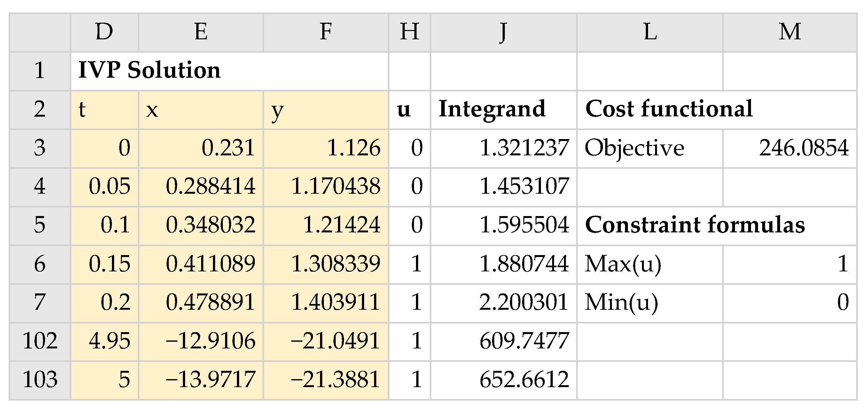Select row 102 header
The image size is (868, 413).
40,341
